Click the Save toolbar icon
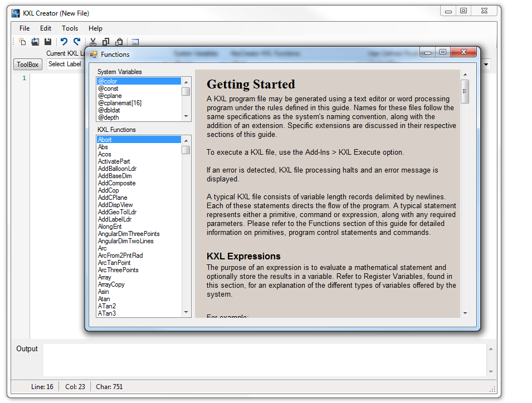 [x=48, y=42]
